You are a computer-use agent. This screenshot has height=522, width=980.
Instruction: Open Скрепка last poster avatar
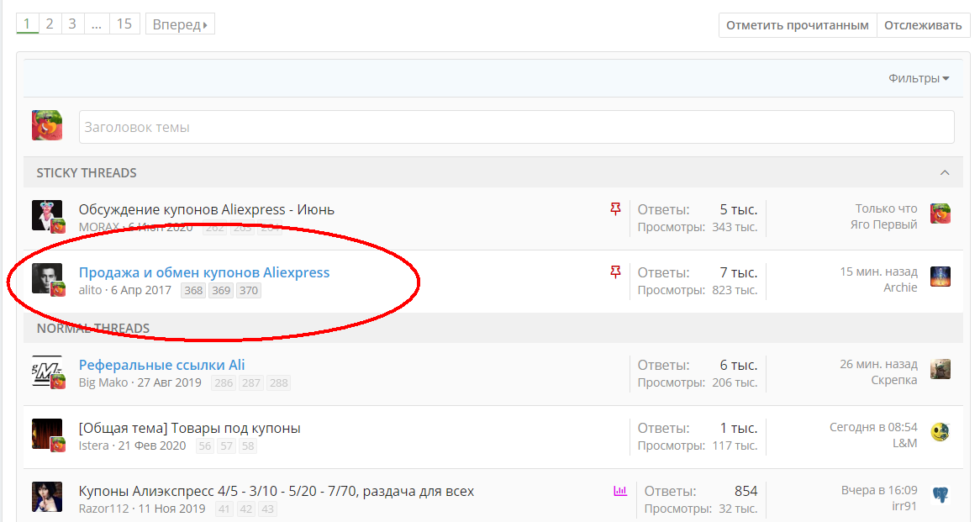pyautogui.click(x=940, y=369)
